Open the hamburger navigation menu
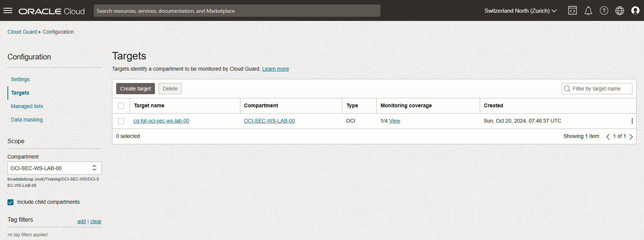644x240 pixels. 8,10
